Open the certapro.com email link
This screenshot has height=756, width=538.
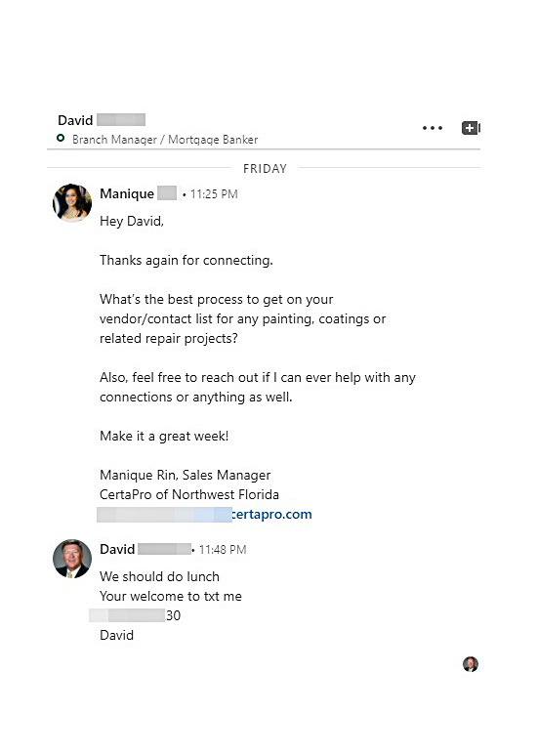click(x=204, y=515)
